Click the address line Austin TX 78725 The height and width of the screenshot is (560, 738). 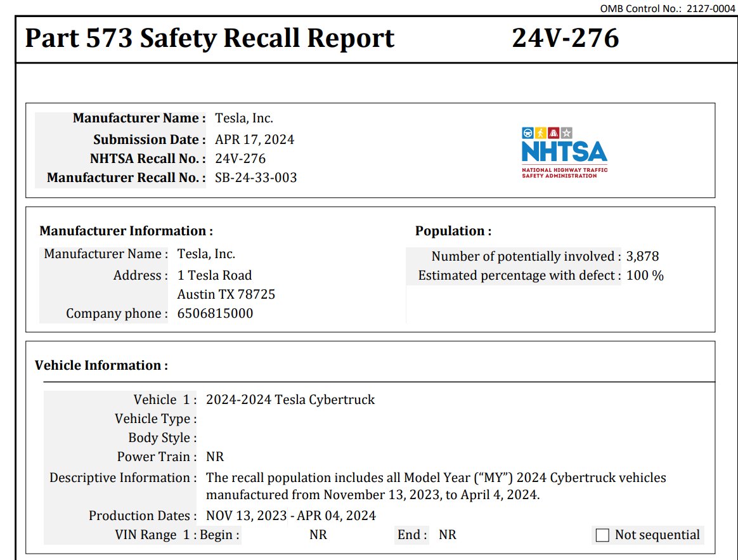(x=226, y=294)
